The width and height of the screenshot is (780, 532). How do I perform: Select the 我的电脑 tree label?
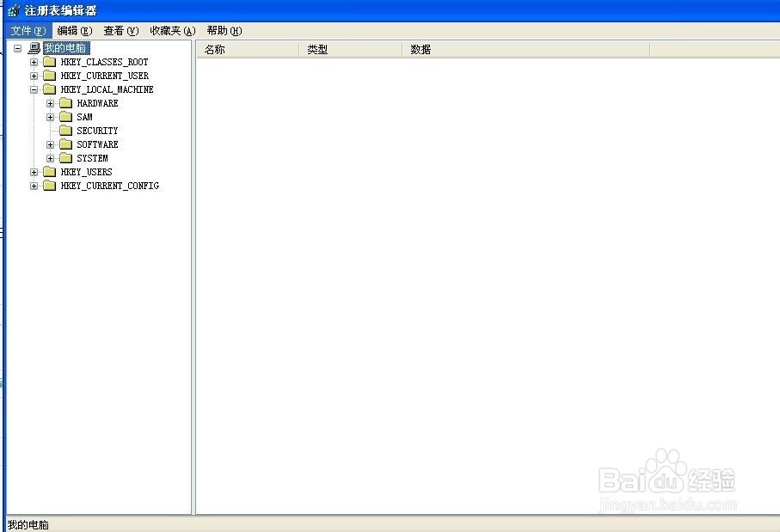[x=65, y=48]
